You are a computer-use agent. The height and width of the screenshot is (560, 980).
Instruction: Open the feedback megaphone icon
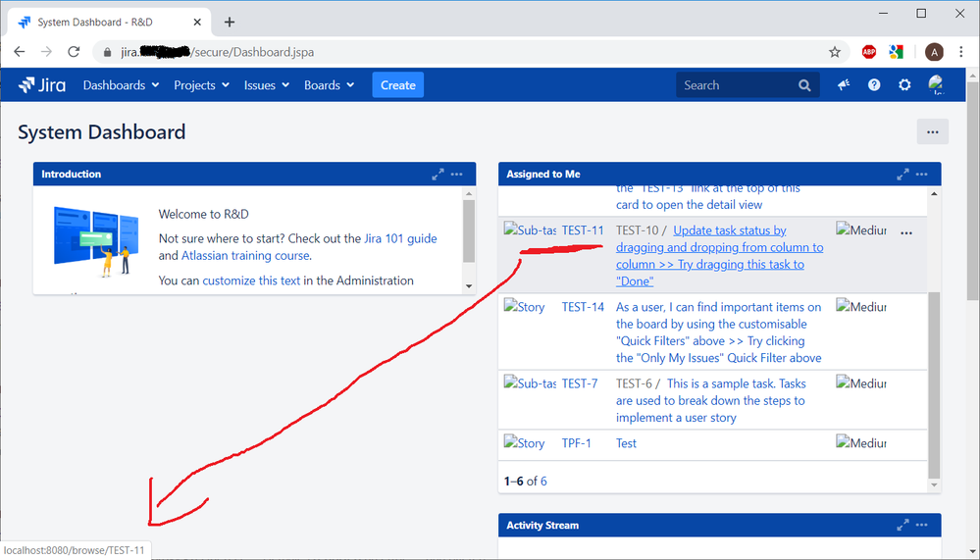pyautogui.click(x=844, y=85)
